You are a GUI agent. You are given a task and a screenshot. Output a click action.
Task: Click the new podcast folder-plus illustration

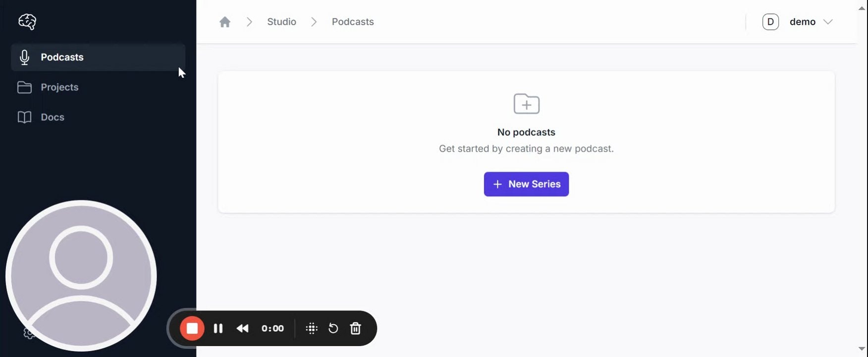[526, 104]
